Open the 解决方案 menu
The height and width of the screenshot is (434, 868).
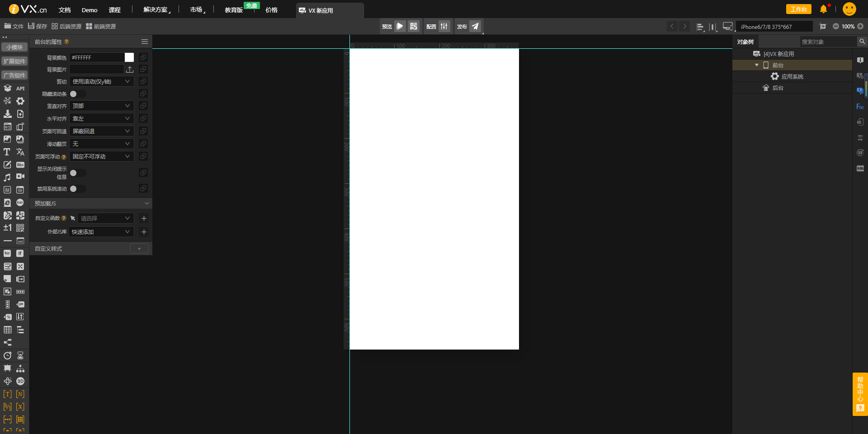coord(156,10)
